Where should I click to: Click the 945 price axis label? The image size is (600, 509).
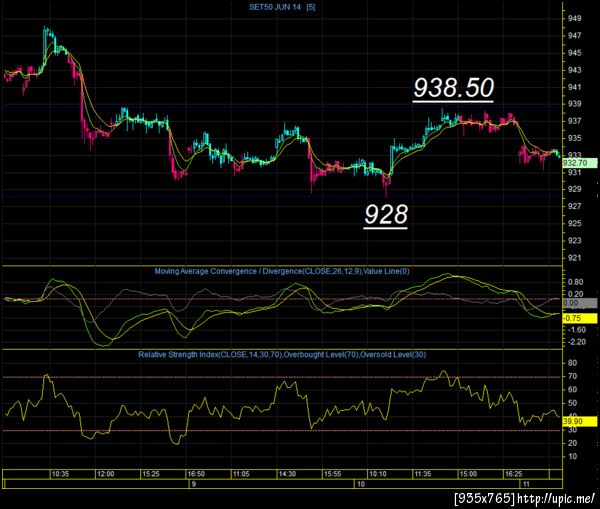pos(574,53)
